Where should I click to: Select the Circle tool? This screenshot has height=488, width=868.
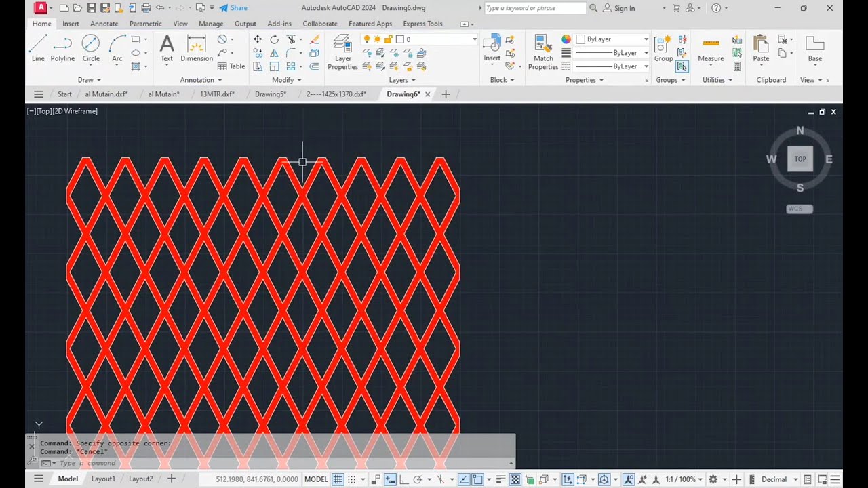91,48
